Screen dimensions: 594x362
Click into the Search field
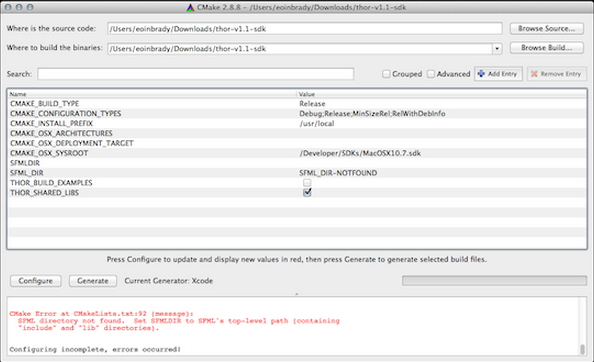tap(195, 74)
